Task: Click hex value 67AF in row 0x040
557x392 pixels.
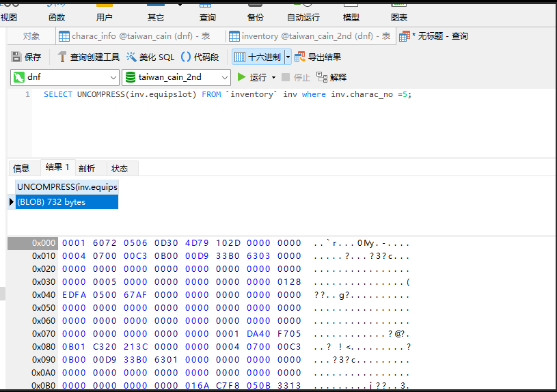Action: tap(135, 295)
